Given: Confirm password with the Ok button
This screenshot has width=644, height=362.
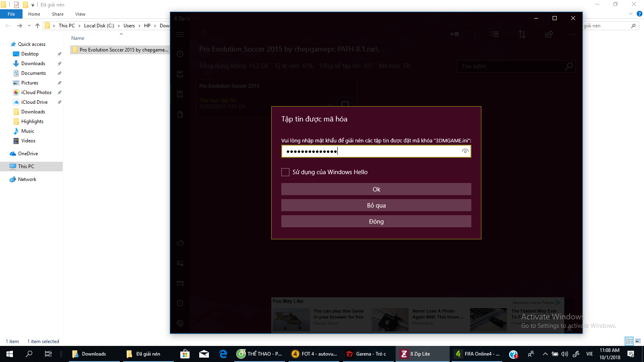Looking at the screenshot, I should [376, 189].
